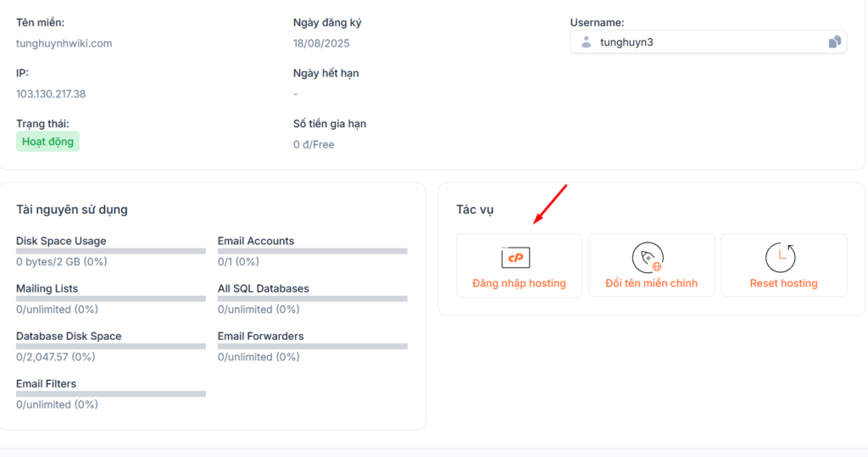Click the Email Forwarders label
Viewport: 868px width, 457px height.
tap(261, 337)
